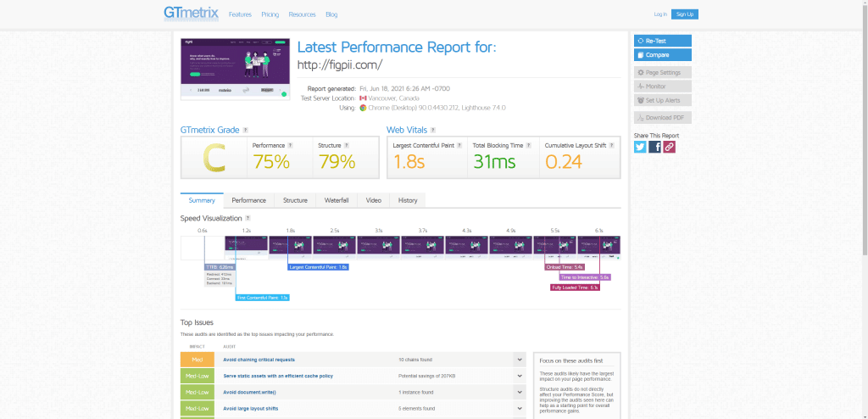
Task: Switch to the Performance tab
Action: pos(248,201)
